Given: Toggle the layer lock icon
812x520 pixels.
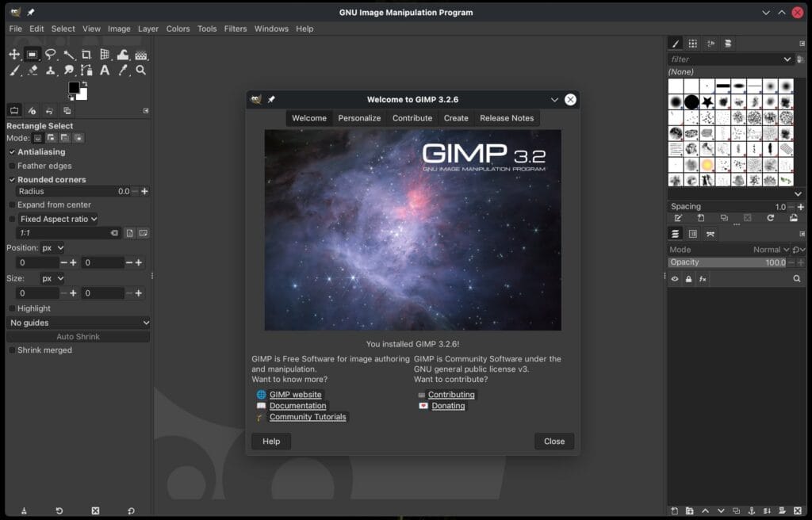Looking at the screenshot, I should 688,279.
